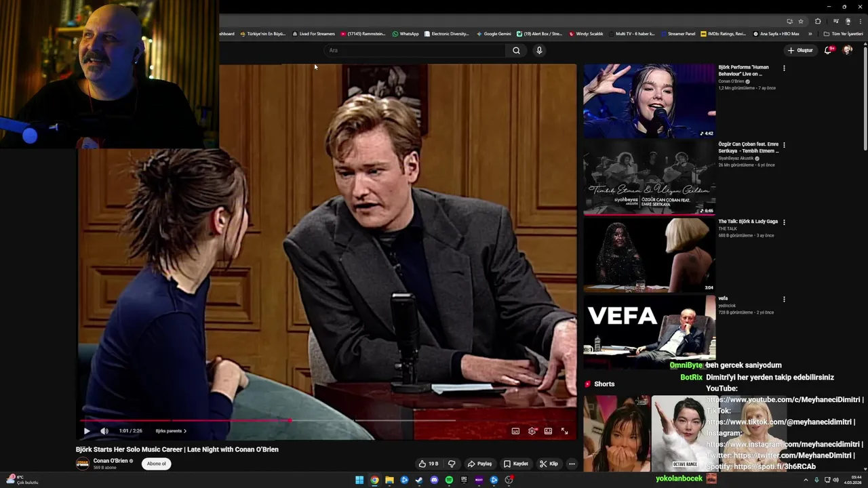868x488 pixels.
Task: Enter fullscreen in the video player
Action: [564, 431]
